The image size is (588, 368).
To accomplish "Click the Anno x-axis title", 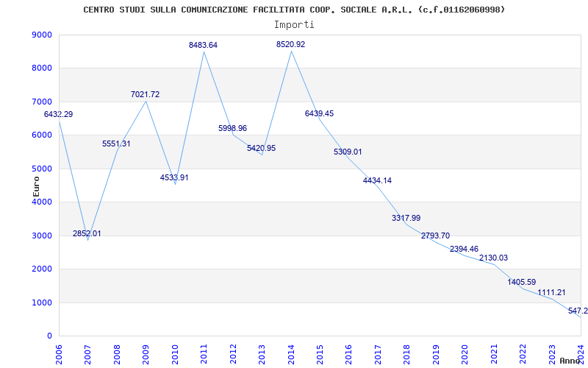I will tap(570, 361).
